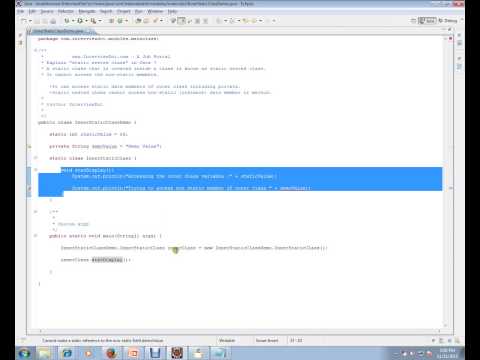Click the warning marker beside demoValue line
Screen dimensions: 480x360
pos(29,146)
